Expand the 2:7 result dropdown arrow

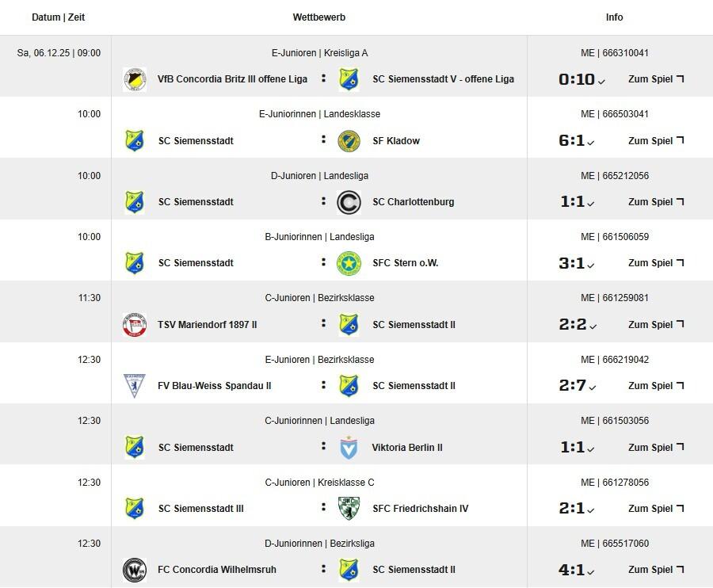point(591,388)
